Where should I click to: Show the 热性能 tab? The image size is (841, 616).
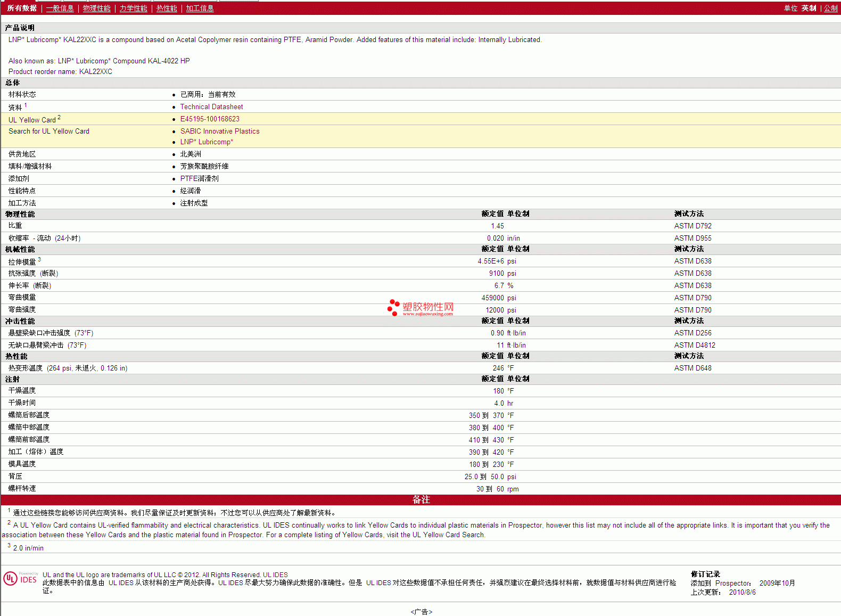point(167,9)
